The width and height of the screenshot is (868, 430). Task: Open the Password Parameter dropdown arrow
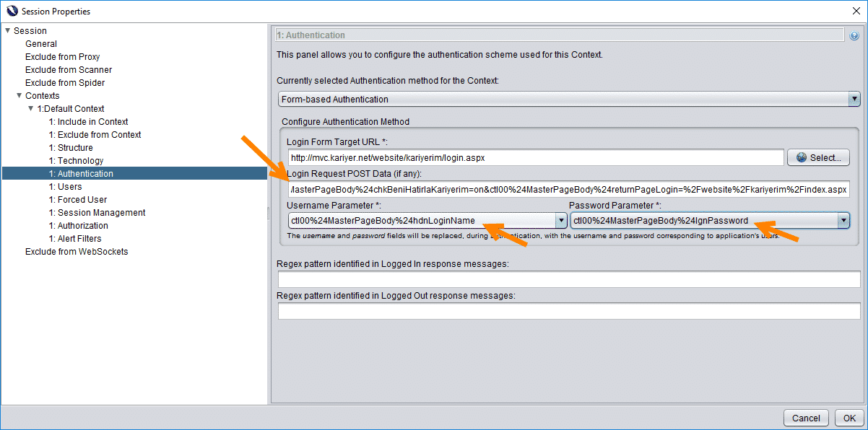pos(843,220)
